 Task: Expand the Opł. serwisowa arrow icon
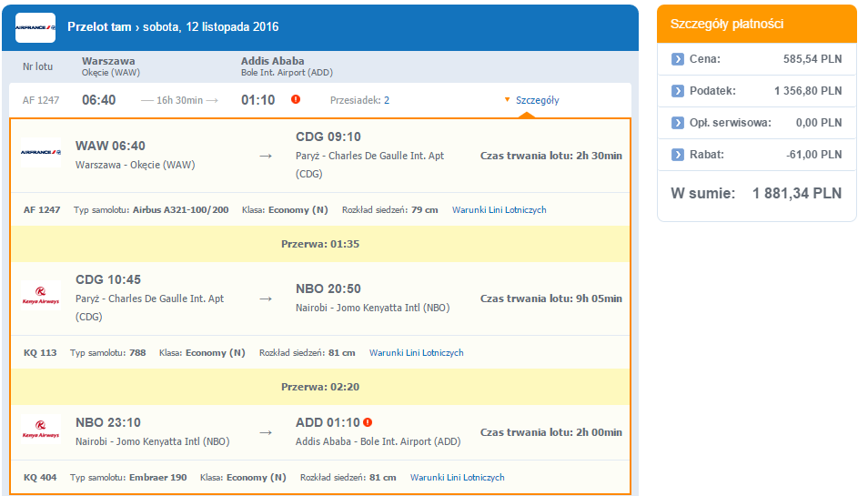click(x=678, y=123)
